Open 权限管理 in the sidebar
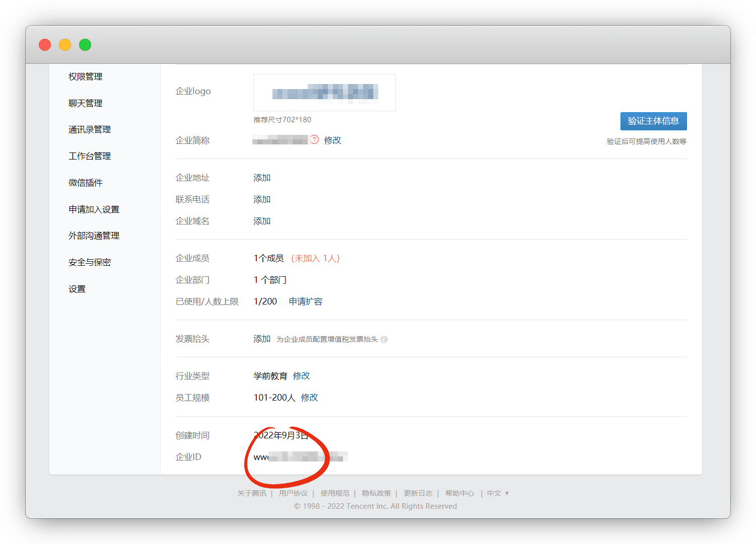 tap(86, 76)
